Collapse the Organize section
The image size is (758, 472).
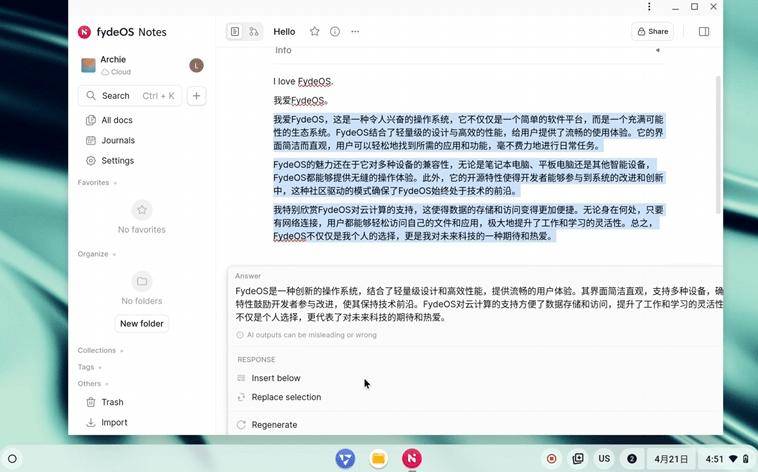point(97,254)
